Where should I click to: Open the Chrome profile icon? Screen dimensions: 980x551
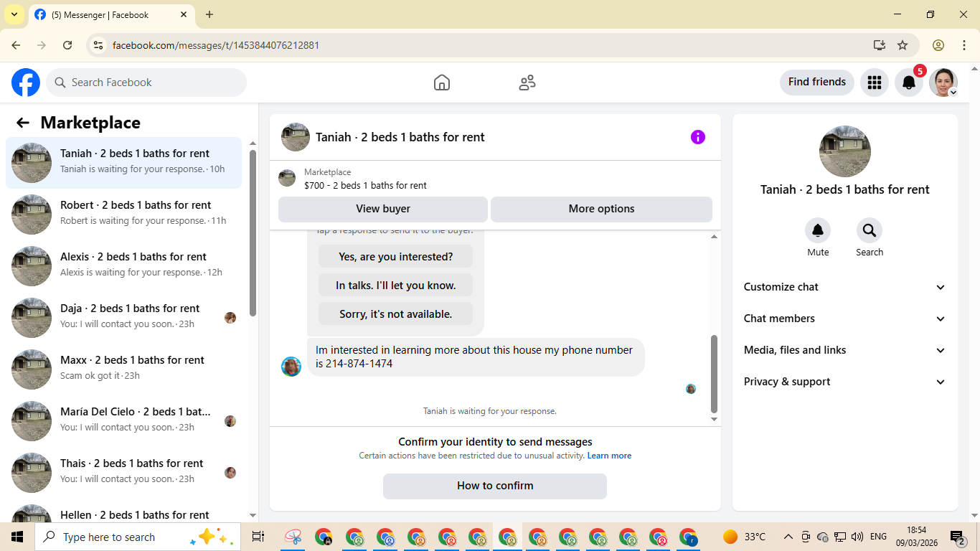tap(938, 45)
